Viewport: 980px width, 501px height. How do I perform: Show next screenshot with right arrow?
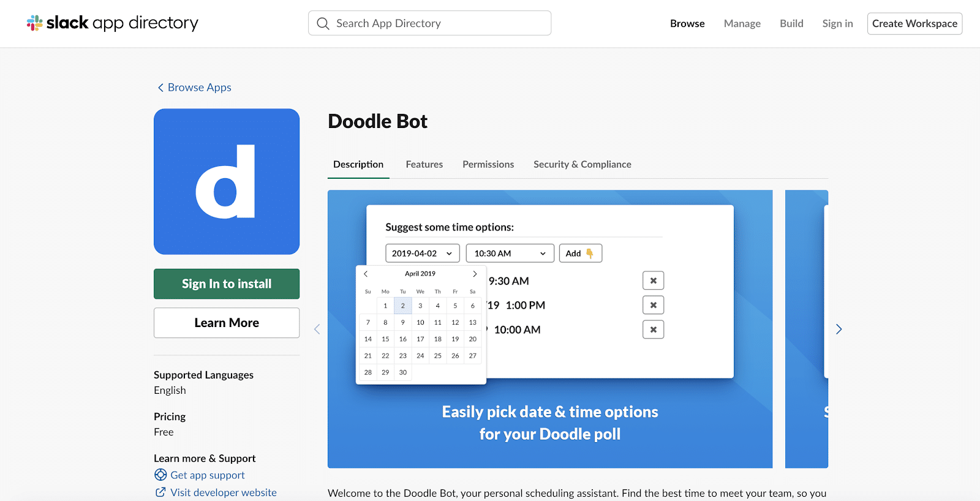click(x=839, y=329)
